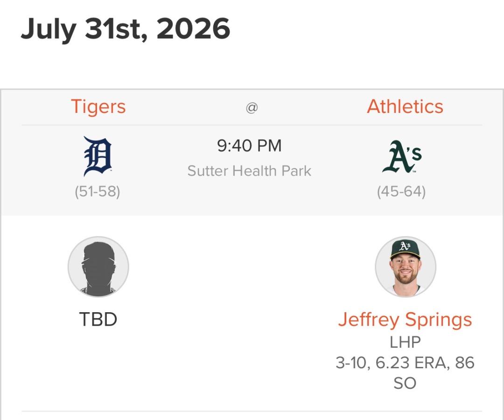Click the July 31st, 2026 date heading
This screenshot has width=504, height=420.
[126, 29]
